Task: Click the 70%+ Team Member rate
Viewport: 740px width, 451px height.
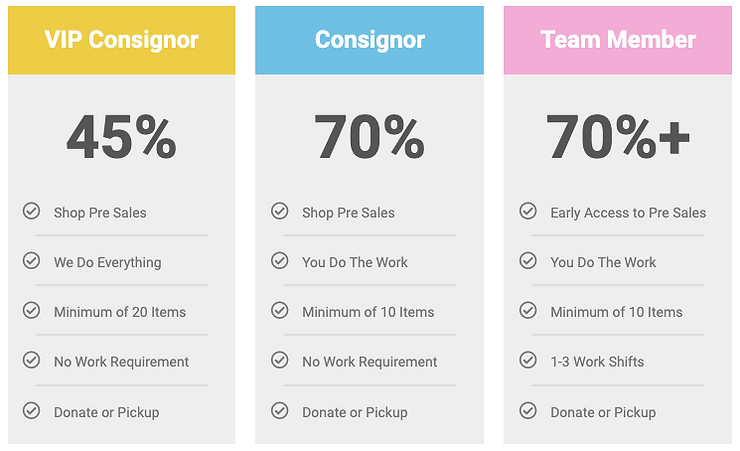Action: pyautogui.click(x=617, y=137)
